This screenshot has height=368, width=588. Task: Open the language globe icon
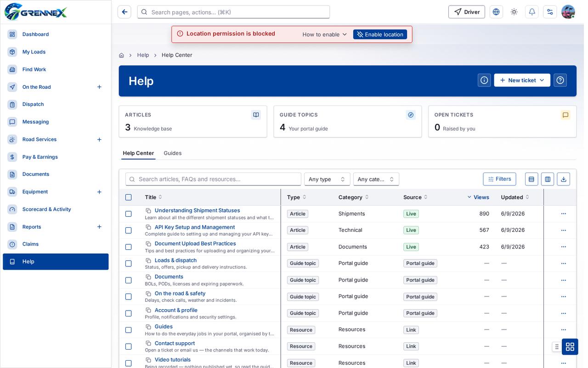click(x=496, y=12)
